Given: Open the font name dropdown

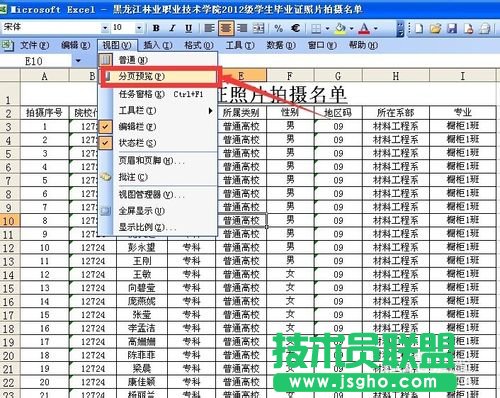Looking at the screenshot, I should [105, 28].
